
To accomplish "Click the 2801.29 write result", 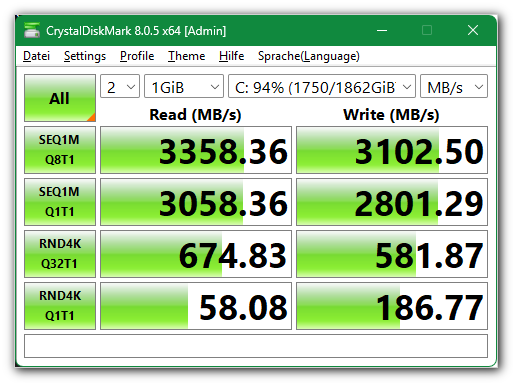I will tap(392, 202).
